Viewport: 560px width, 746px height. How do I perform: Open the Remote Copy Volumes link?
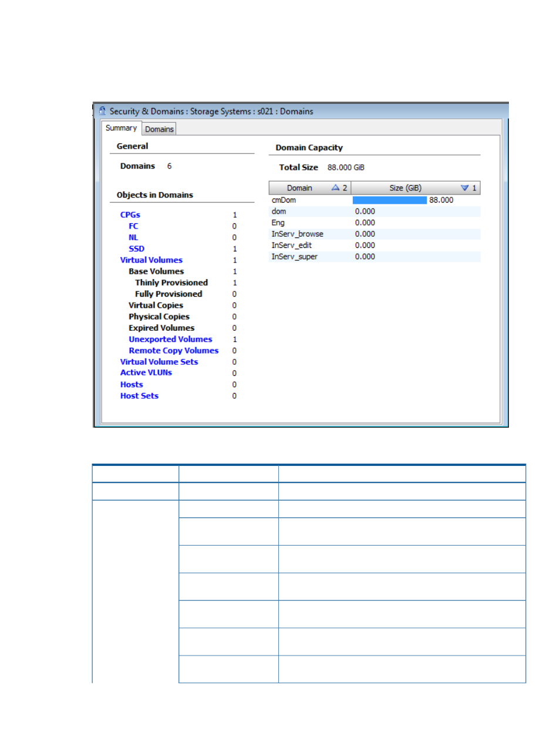point(174,351)
